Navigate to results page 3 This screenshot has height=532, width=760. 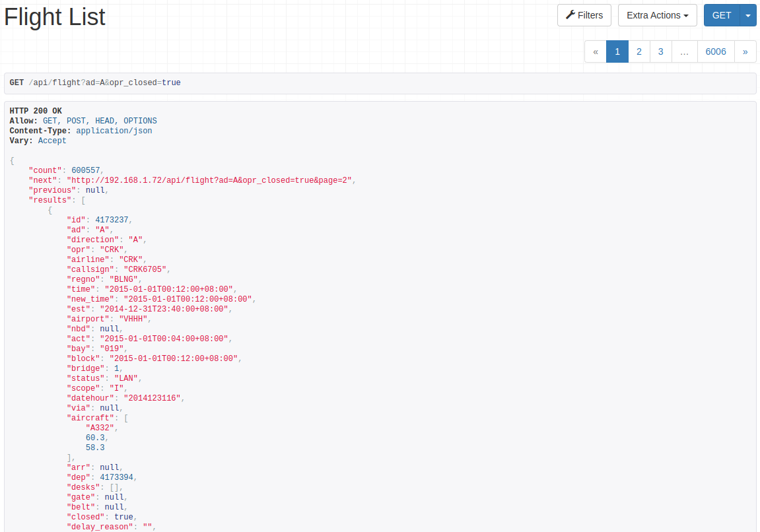click(x=660, y=51)
